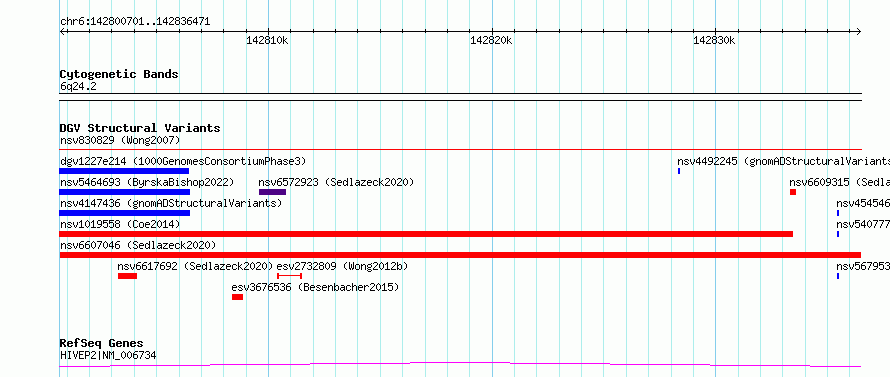The height and width of the screenshot is (377, 890).
Task: Open the nsv567953 variant label
Action: point(863,266)
